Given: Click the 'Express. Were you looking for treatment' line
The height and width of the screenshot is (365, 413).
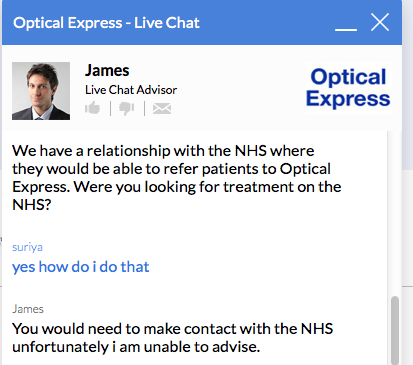Looking at the screenshot, I should tap(177, 187).
